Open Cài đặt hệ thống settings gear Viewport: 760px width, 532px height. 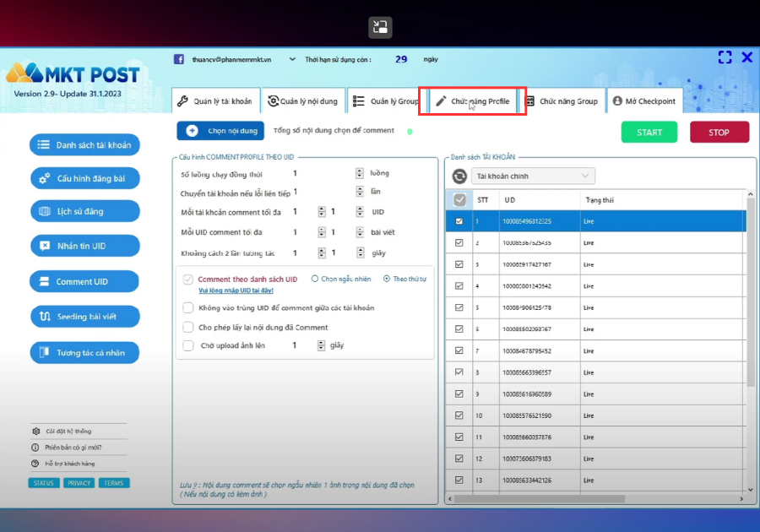(35, 431)
